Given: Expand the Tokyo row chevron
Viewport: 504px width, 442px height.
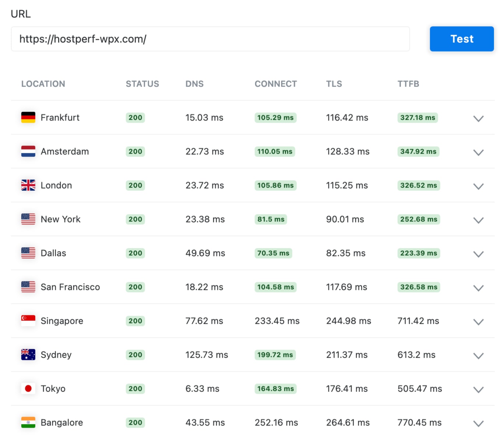Looking at the screenshot, I should click(x=478, y=390).
